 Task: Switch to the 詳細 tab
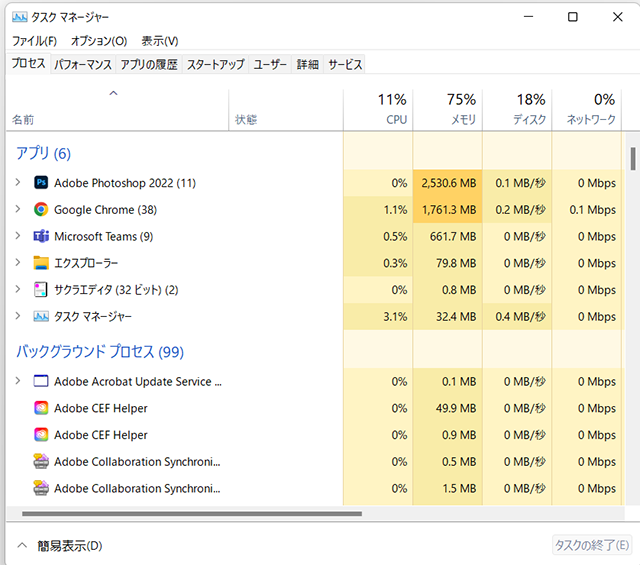(307, 65)
